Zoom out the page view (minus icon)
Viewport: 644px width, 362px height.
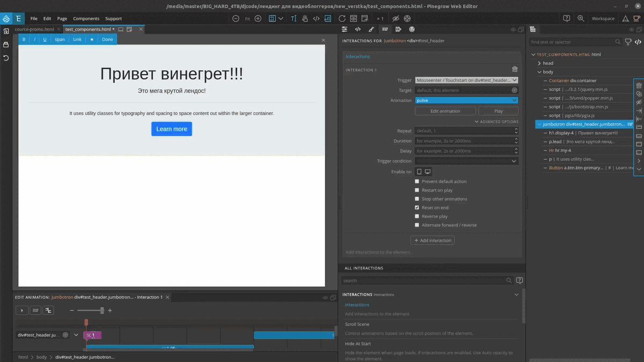236,18
